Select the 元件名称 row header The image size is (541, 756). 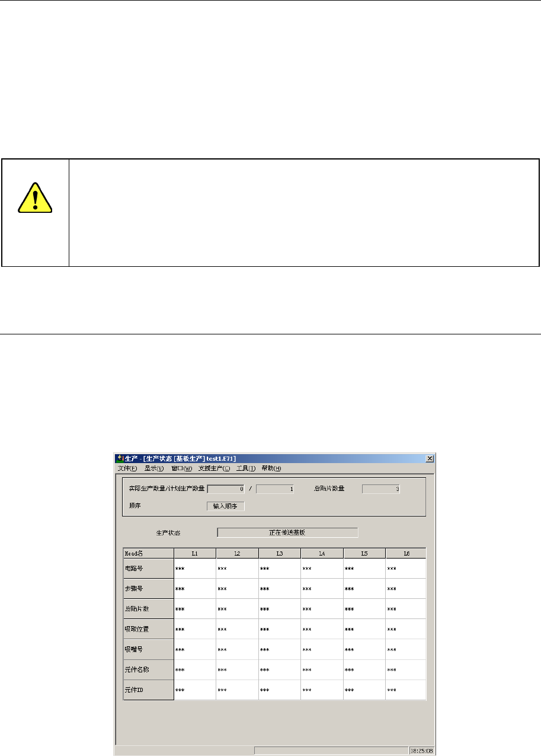[x=148, y=669]
